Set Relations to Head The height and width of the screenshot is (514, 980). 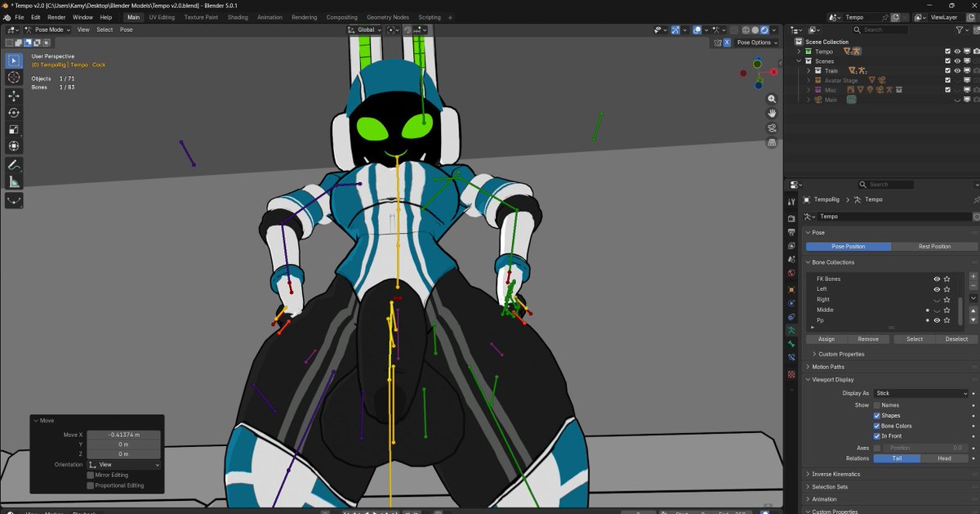pos(945,458)
